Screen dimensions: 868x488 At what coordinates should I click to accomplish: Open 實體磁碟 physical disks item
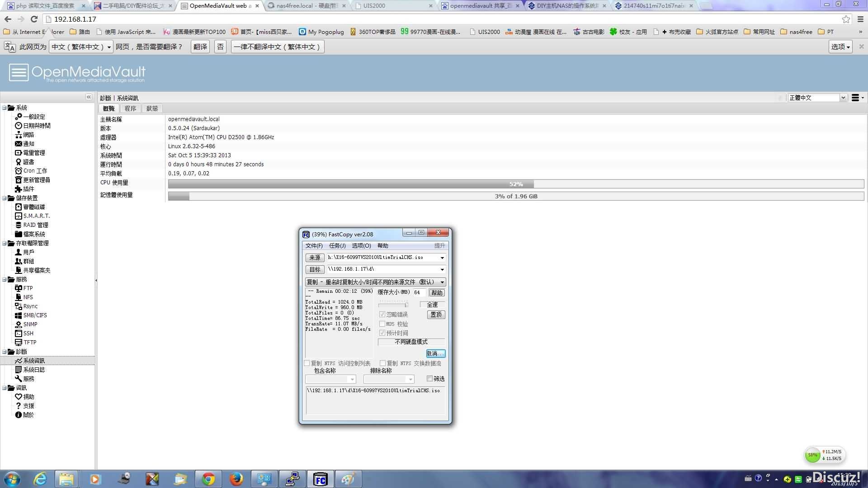point(30,207)
